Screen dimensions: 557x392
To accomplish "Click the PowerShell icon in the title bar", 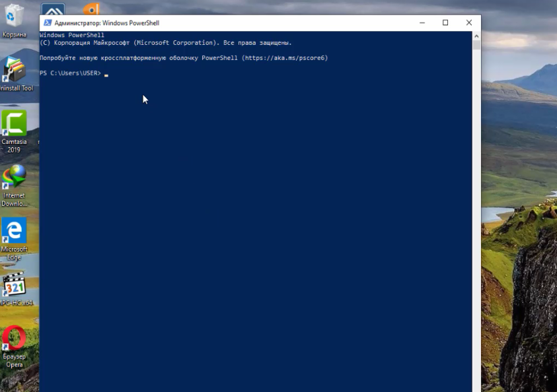I will [48, 22].
